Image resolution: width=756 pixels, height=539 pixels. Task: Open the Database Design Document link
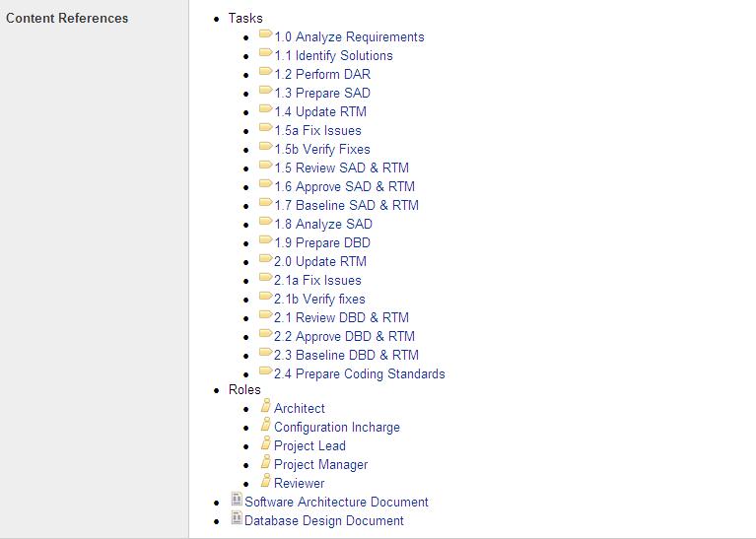[x=324, y=520]
